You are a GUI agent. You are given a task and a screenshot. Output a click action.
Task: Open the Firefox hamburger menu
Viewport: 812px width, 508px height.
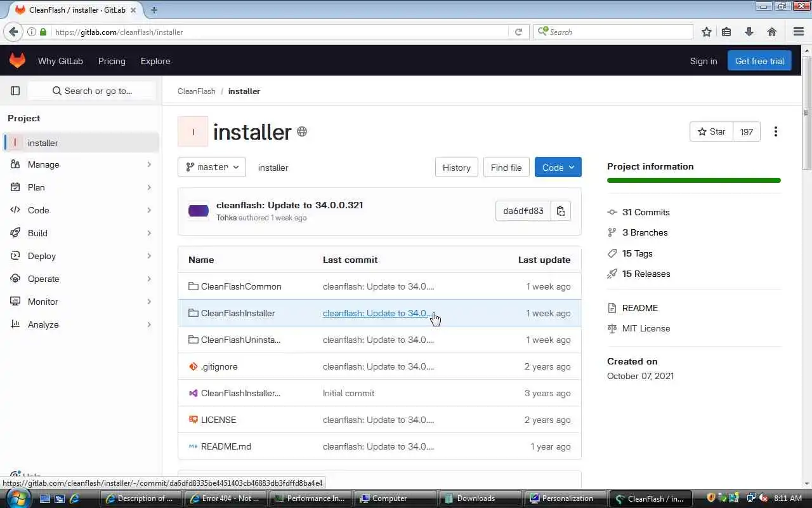click(x=799, y=32)
